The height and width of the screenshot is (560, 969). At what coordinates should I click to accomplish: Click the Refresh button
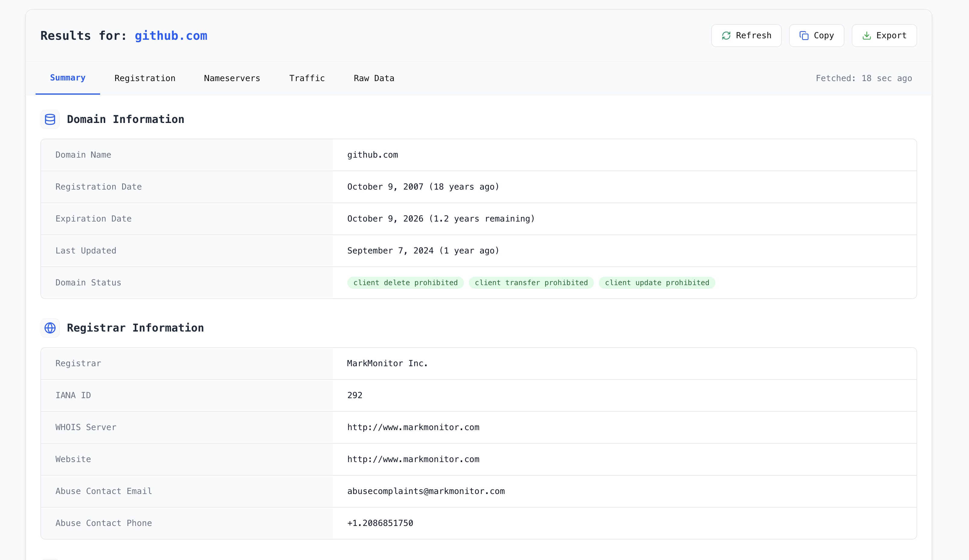(746, 36)
